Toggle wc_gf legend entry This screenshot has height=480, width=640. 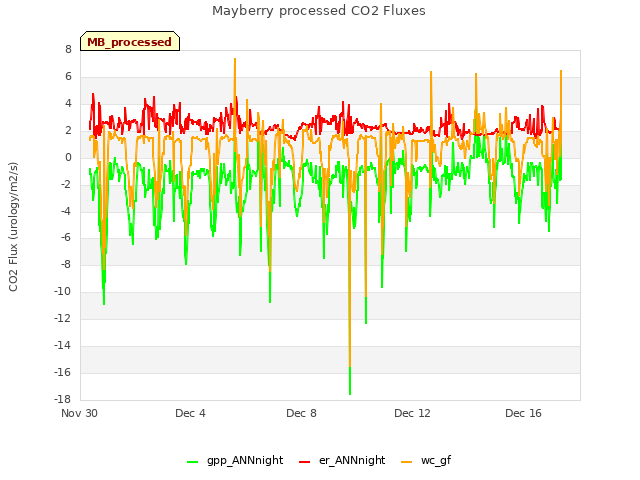click(426, 460)
